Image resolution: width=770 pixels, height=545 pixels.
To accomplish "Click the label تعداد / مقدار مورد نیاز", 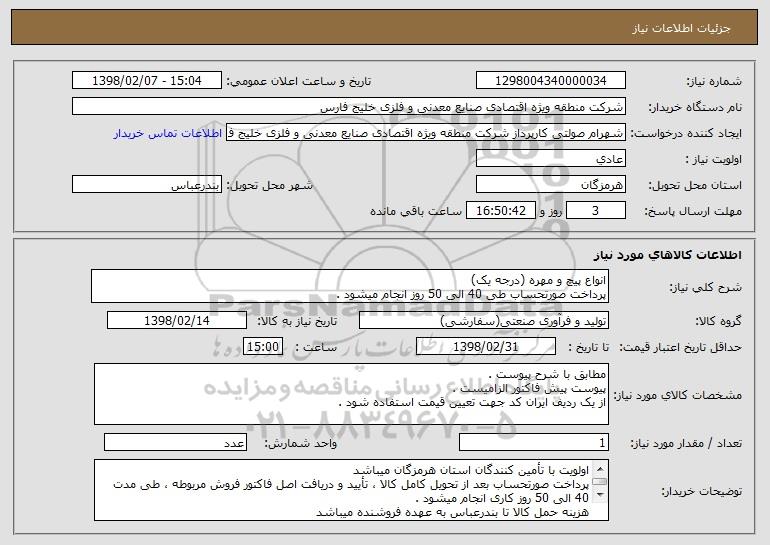I will [x=686, y=444].
